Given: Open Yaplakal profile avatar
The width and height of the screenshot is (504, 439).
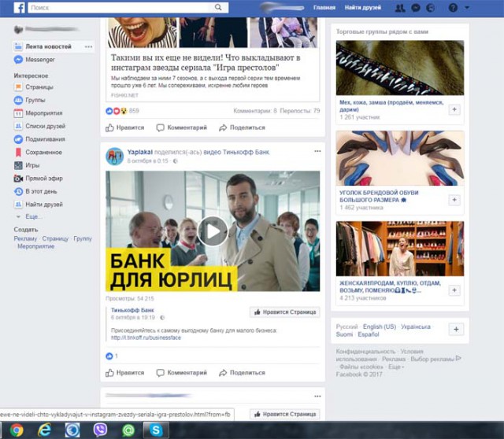Looking at the screenshot, I should [x=115, y=157].
